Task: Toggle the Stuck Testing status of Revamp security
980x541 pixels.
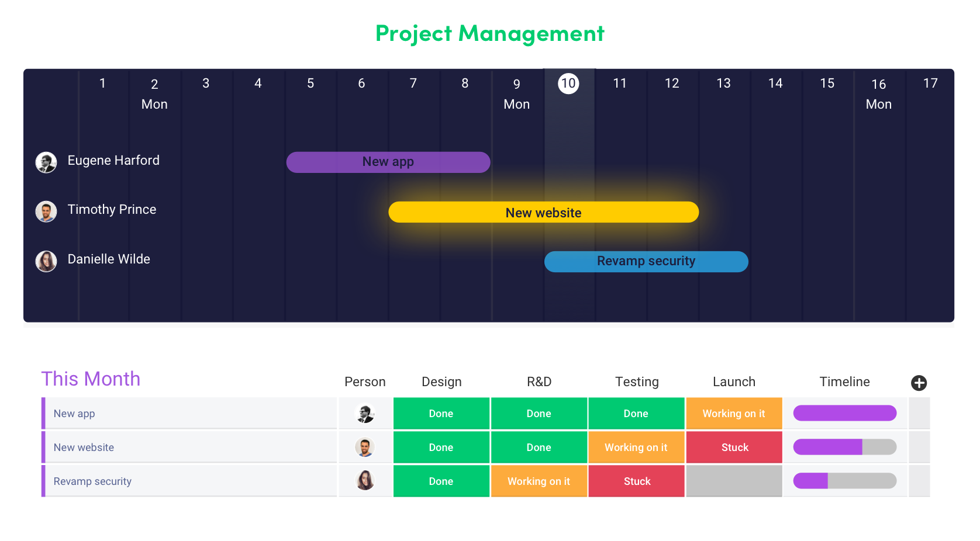Action: 636,481
